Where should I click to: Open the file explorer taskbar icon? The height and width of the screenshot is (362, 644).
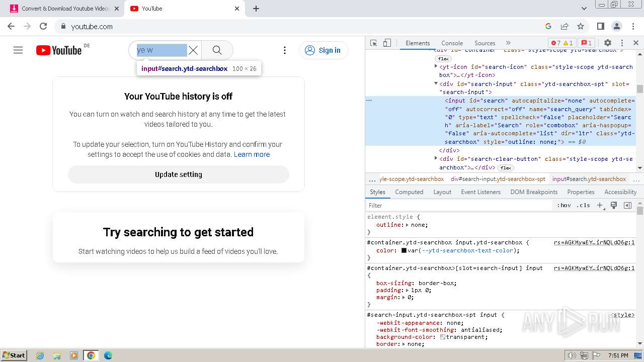57,355
